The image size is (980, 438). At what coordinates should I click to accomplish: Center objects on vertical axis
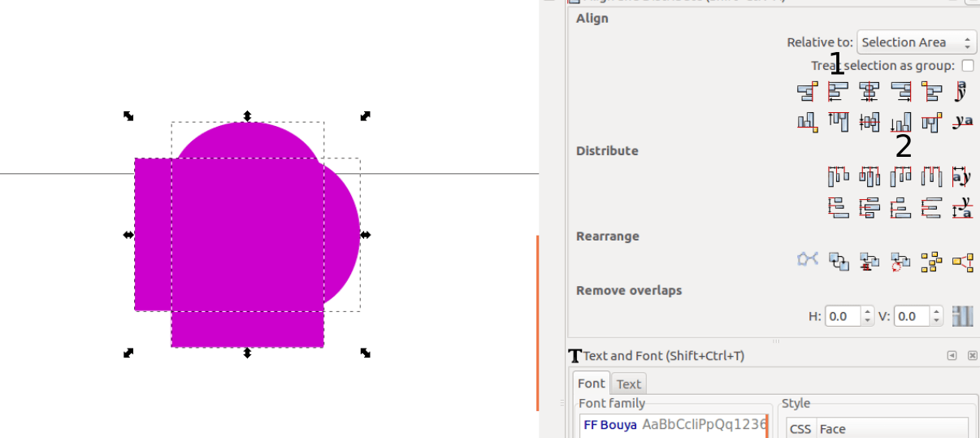pyautogui.click(x=869, y=91)
